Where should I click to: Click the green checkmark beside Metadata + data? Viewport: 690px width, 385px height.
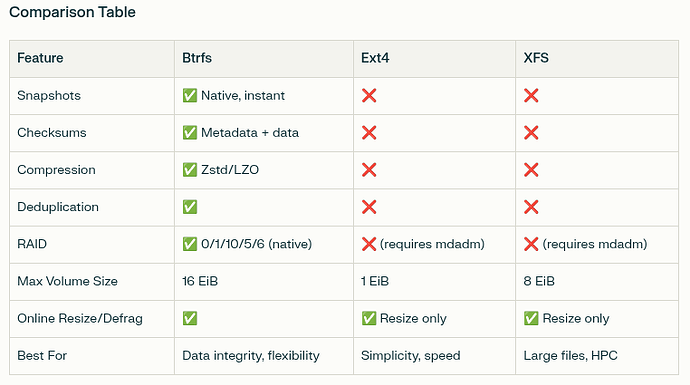[190, 132]
